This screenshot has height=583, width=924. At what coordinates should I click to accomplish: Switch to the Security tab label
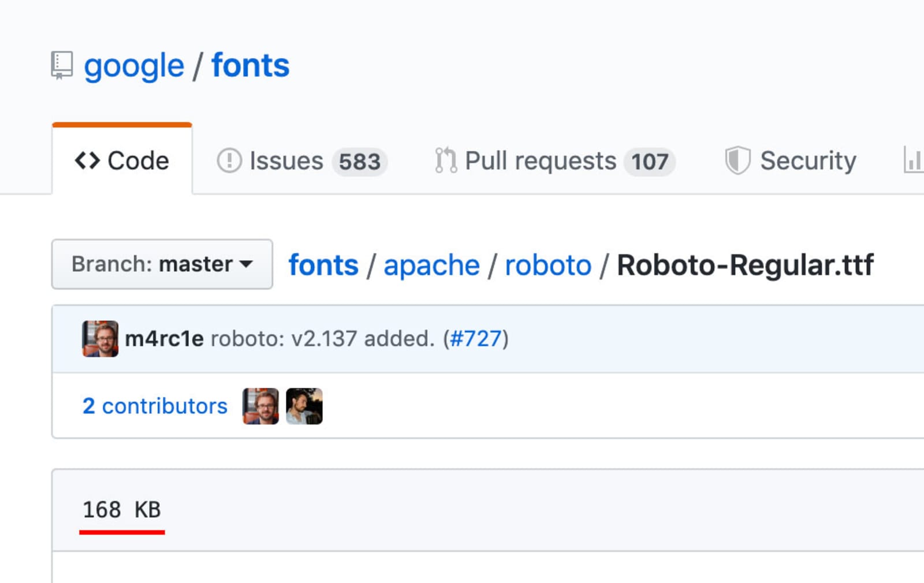point(808,160)
